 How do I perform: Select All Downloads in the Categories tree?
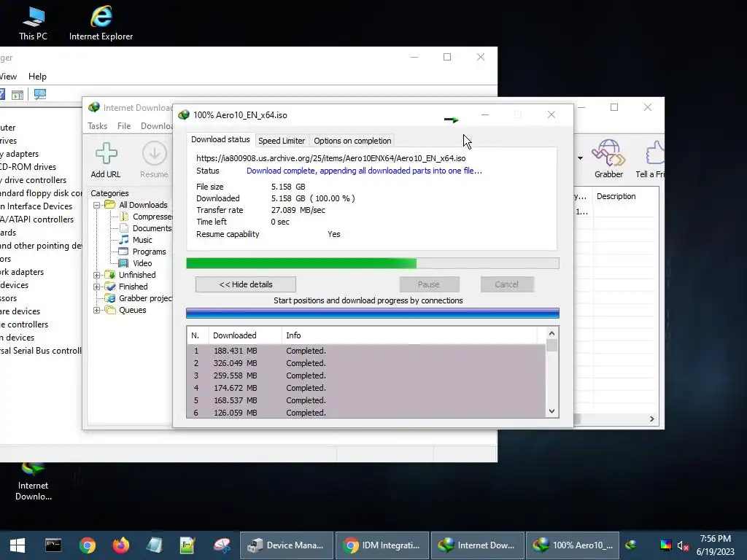point(143,205)
